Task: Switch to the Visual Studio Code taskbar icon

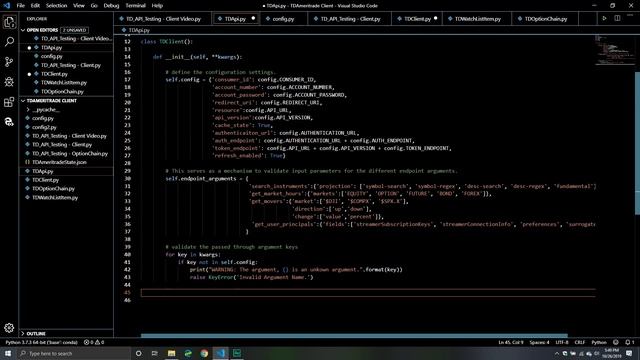Action: [220, 353]
